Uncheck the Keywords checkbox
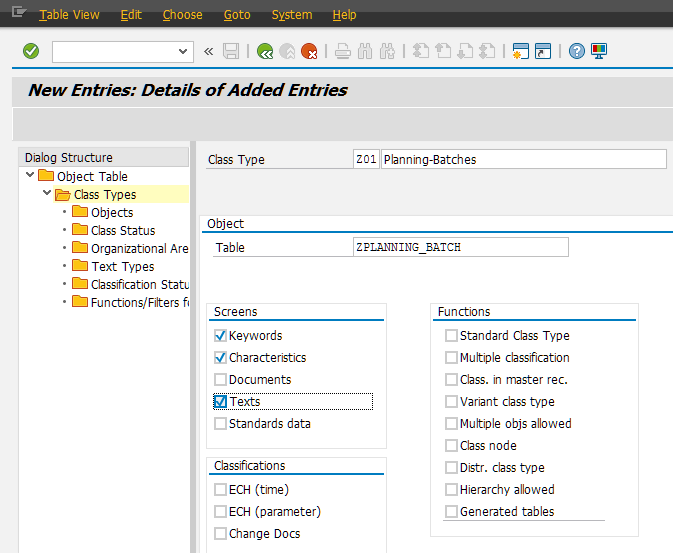Screen dimensions: 673x553 click(220, 336)
